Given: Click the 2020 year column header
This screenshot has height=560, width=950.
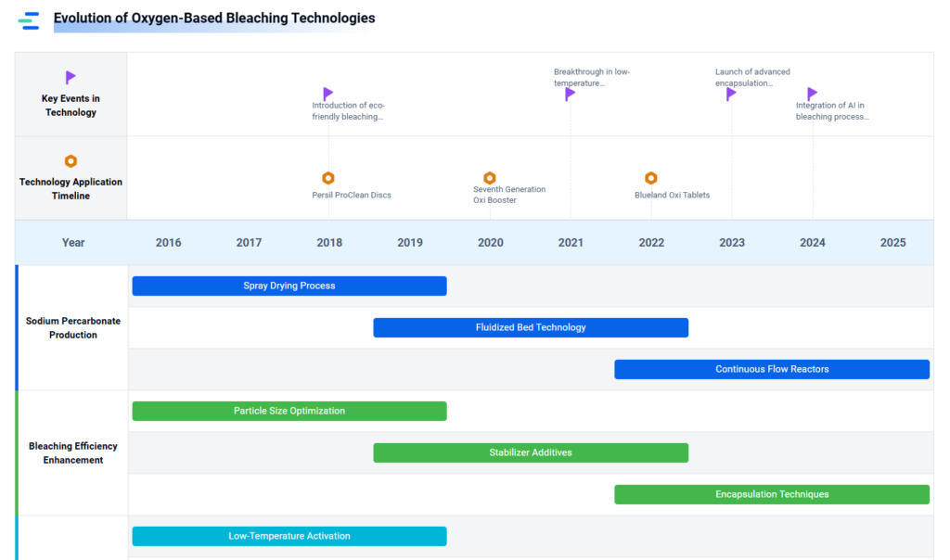Looking at the screenshot, I should pyautogui.click(x=490, y=243).
